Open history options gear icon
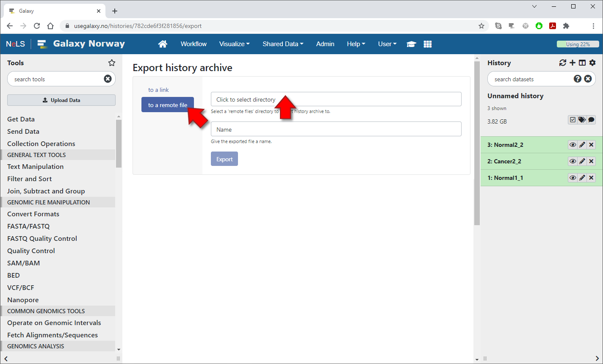 click(x=592, y=63)
